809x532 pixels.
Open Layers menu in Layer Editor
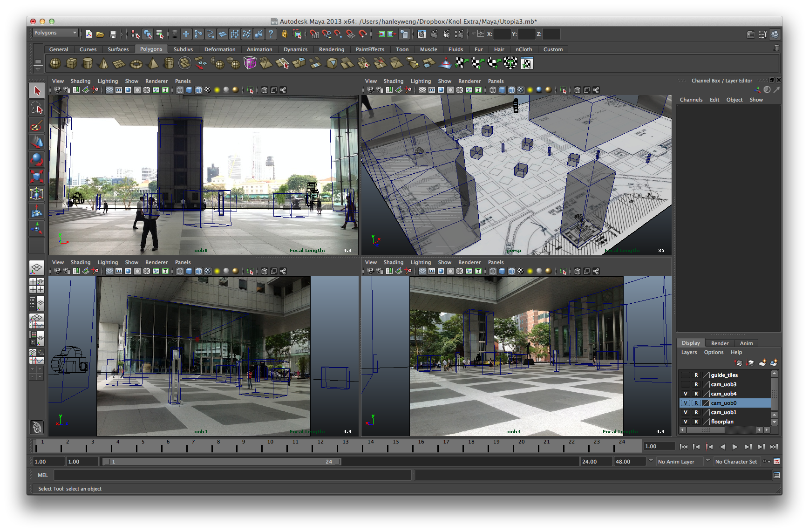click(x=689, y=352)
